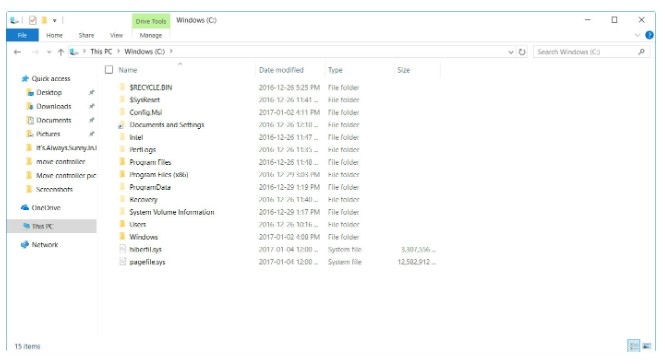The height and width of the screenshot is (364, 665).
Task: Click the Recovery folder icon
Action: tap(122, 199)
